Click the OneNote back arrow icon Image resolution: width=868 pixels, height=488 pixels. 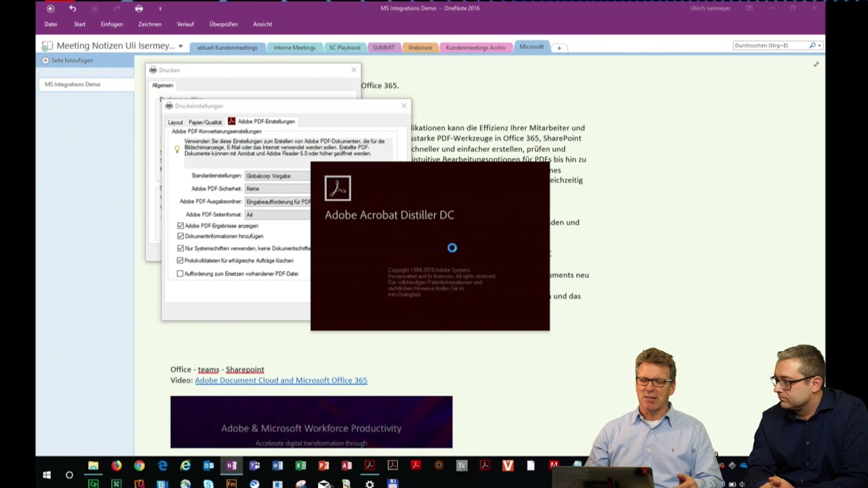[50, 8]
